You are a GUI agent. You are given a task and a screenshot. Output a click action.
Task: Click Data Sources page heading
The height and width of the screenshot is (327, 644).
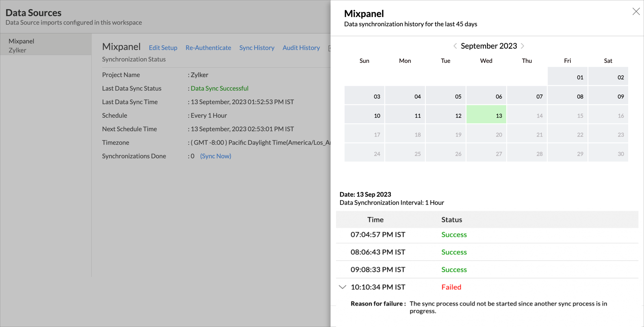pyautogui.click(x=33, y=12)
